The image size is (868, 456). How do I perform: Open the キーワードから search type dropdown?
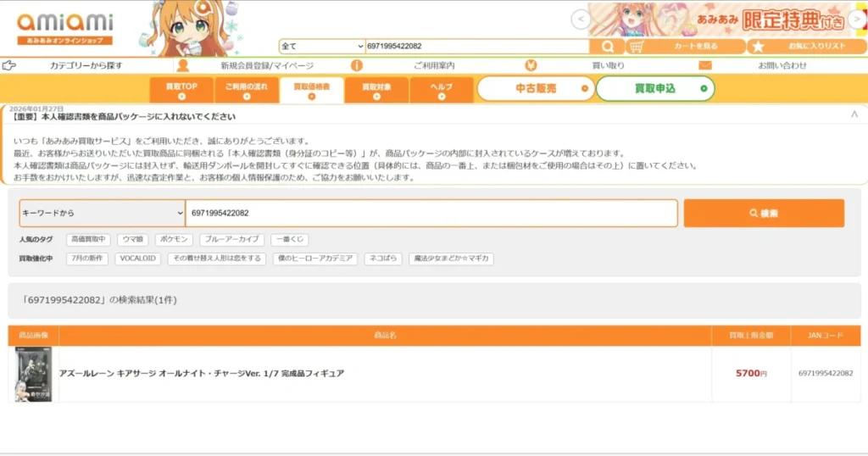(102, 213)
